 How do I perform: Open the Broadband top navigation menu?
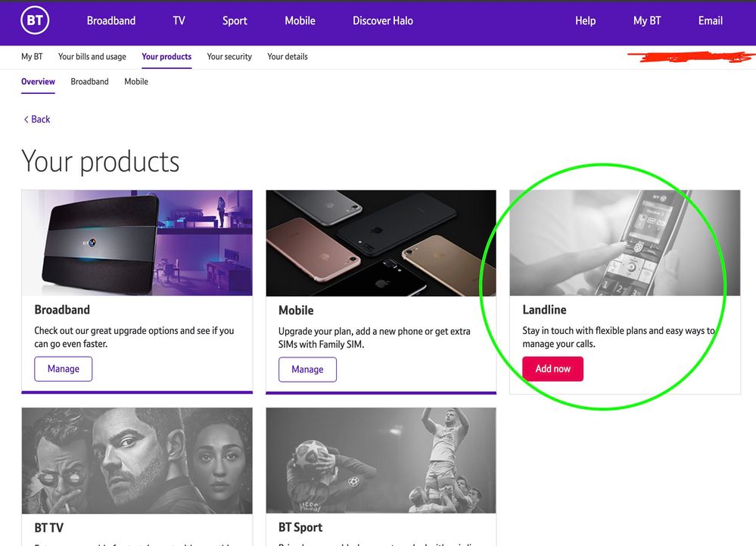(111, 21)
